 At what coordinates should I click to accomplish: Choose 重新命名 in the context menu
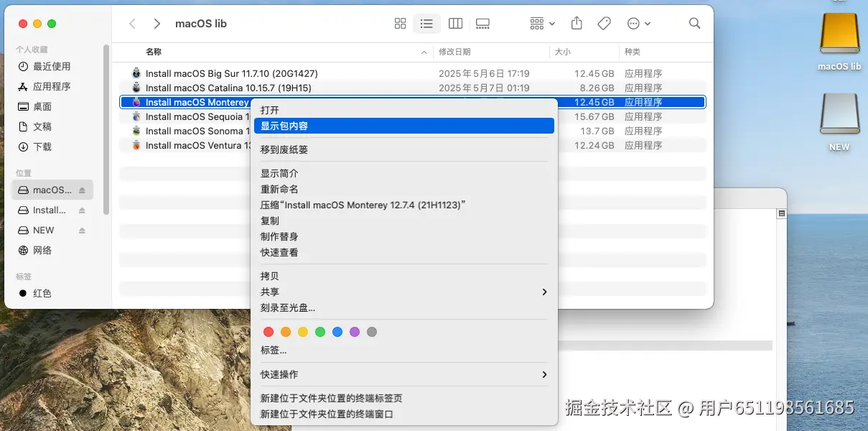coord(404,189)
